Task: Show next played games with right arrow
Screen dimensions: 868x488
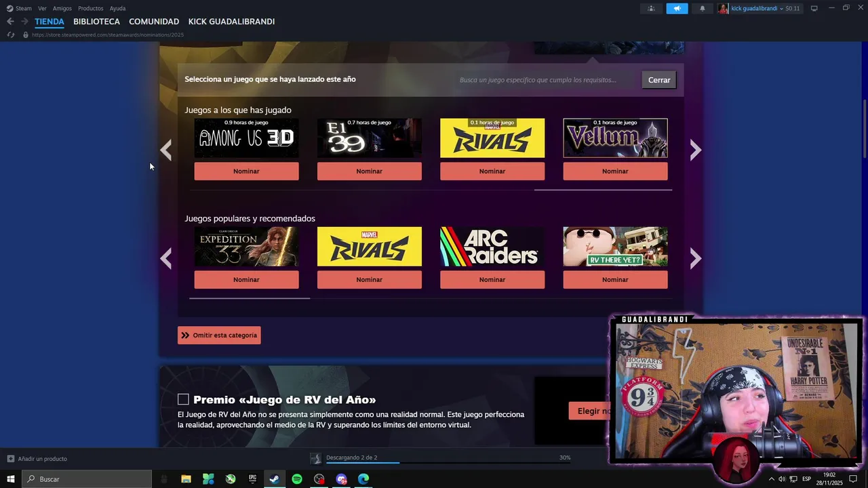Action: pyautogui.click(x=695, y=150)
